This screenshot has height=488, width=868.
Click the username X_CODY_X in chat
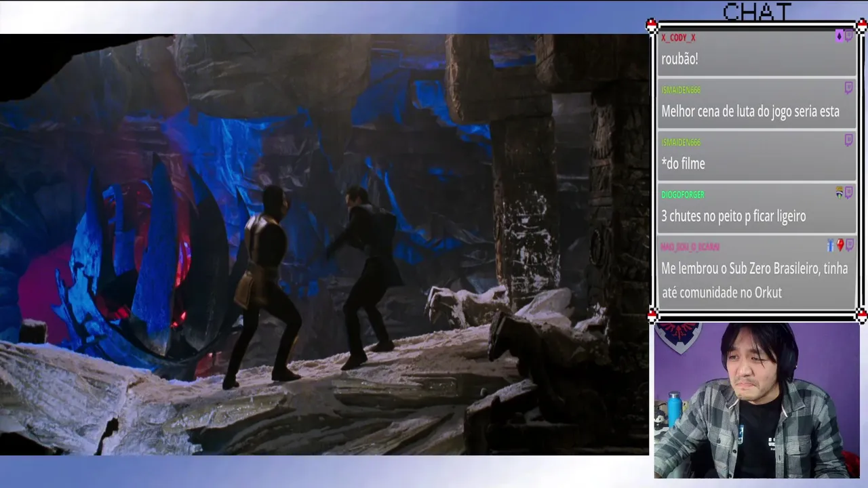click(x=678, y=38)
